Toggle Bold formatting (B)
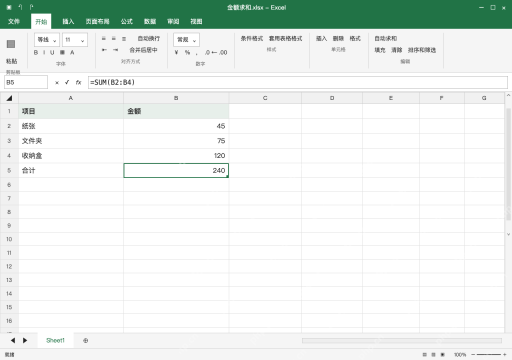Image resolution: width=512 pixels, height=360 pixels. [x=36, y=52]
